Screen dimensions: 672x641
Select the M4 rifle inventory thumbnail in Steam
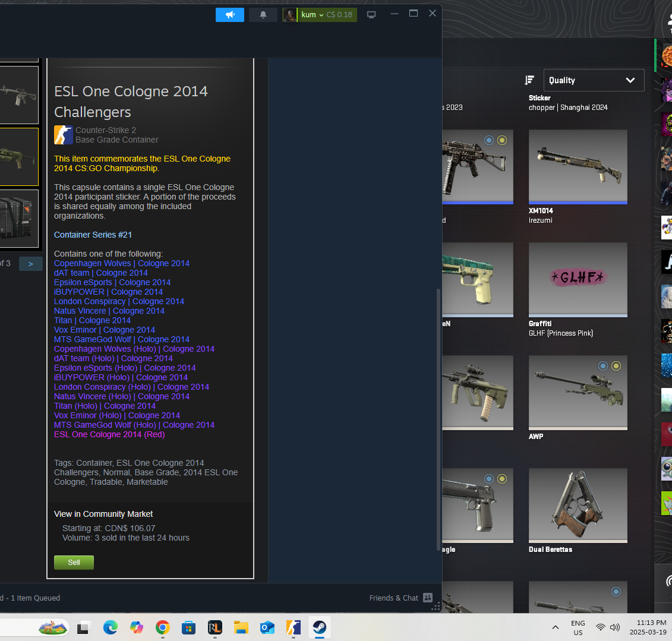(19, 94)
